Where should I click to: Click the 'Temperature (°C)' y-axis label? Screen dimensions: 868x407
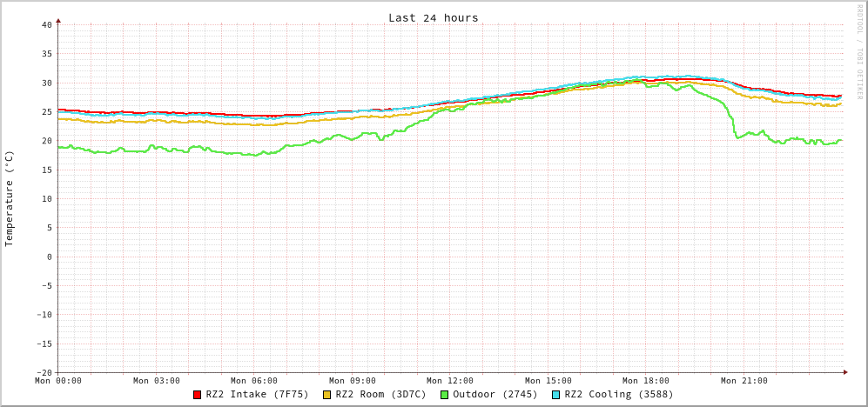pyautogui.click(x=10, y=198)
